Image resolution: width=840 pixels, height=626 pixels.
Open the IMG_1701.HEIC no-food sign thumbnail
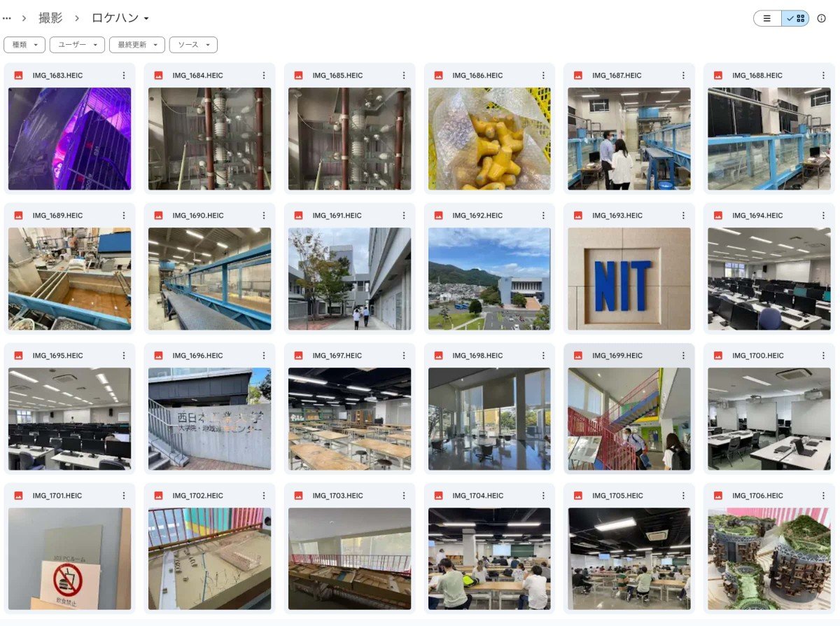69,559
